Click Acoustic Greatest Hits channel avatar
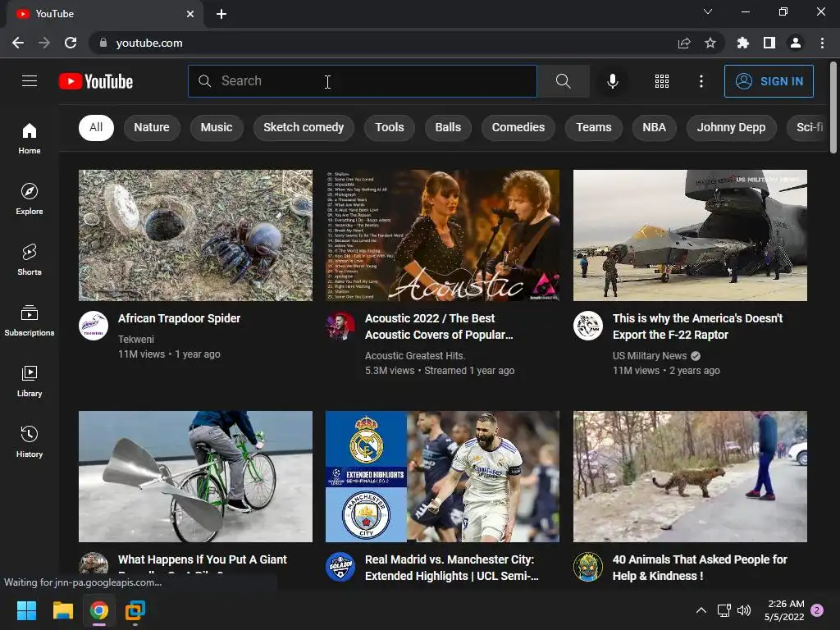The height and width of the screenshot is (630, 840). click(340, 326)
